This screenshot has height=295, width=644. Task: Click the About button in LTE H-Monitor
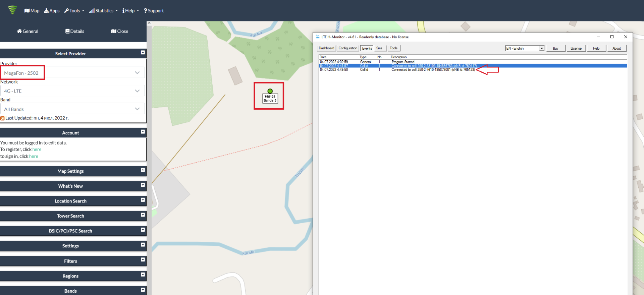(x=617, y=48)
